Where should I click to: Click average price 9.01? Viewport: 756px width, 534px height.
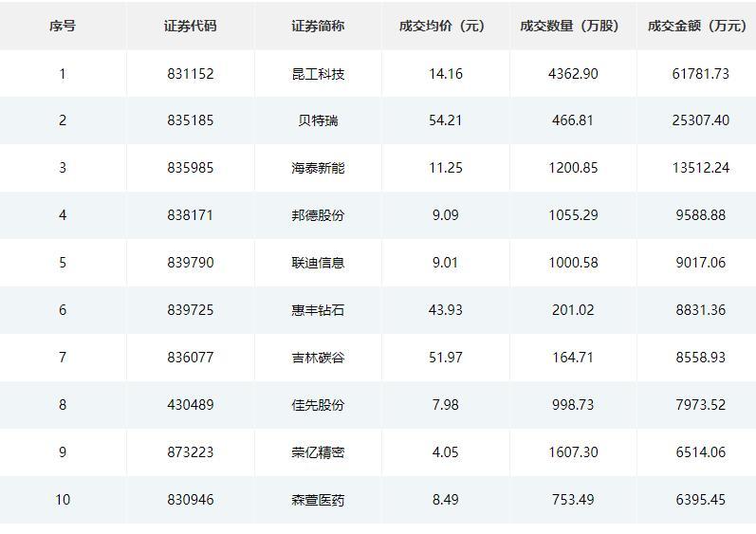coord(446,263)
